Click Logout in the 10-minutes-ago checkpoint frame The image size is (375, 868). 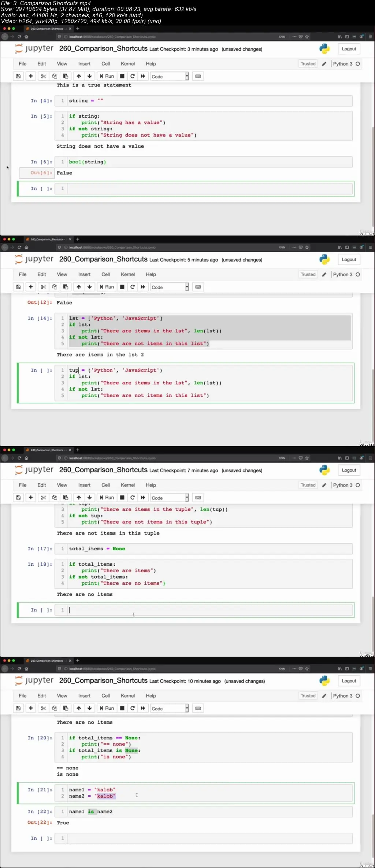tap(349, 681)
